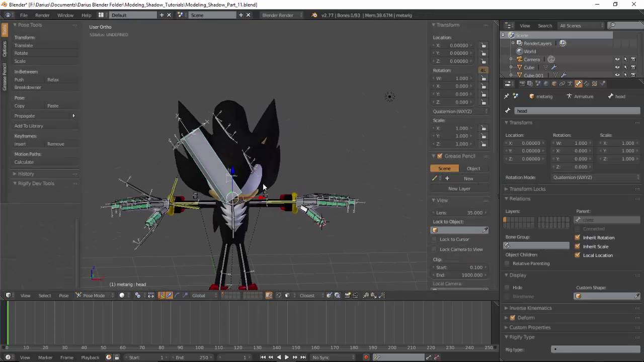The height and width of the screenshot is (362, 644).
Task: Toggle the Deform panel checkbox
Action: click(513, 318)
